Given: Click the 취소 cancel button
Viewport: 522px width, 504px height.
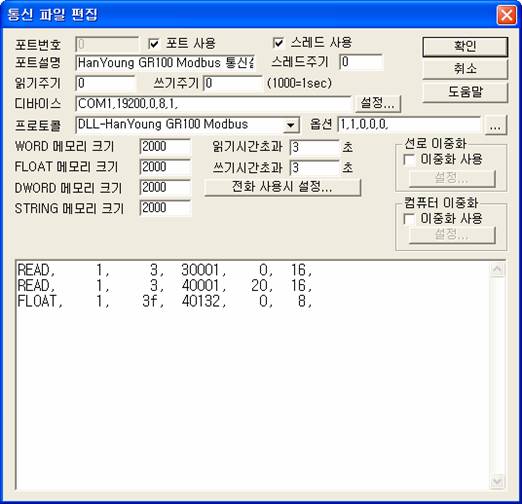Looking at the screenshot, I should coord(465,69).
